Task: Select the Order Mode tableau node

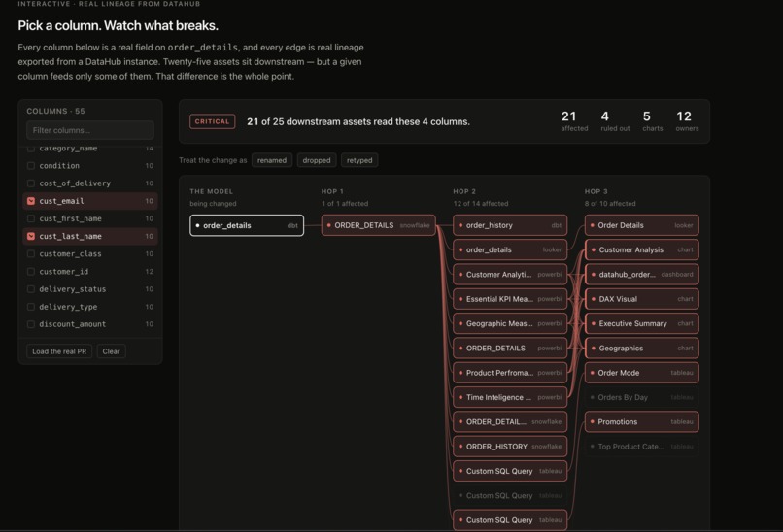Action: (642, 373)
